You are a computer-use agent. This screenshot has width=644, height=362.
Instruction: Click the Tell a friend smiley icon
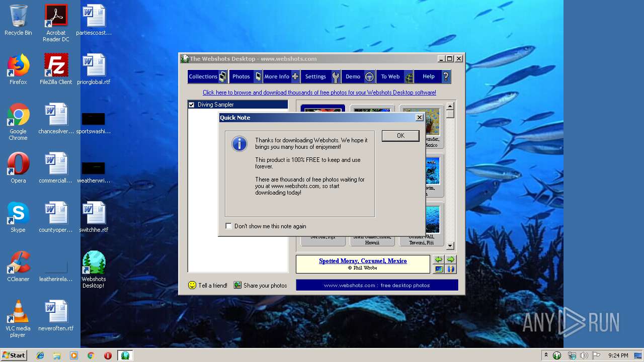pyautogui.click(x=192, y=285)
